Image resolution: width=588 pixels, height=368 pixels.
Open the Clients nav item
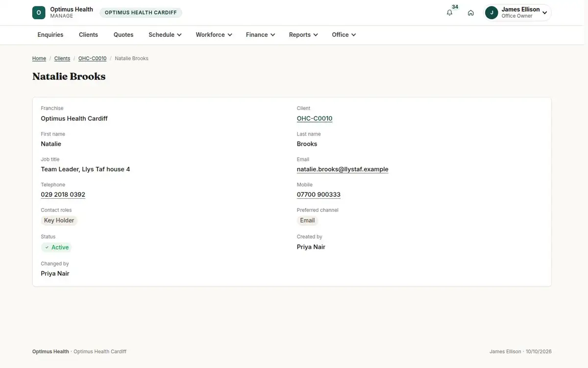click(88, 35)
